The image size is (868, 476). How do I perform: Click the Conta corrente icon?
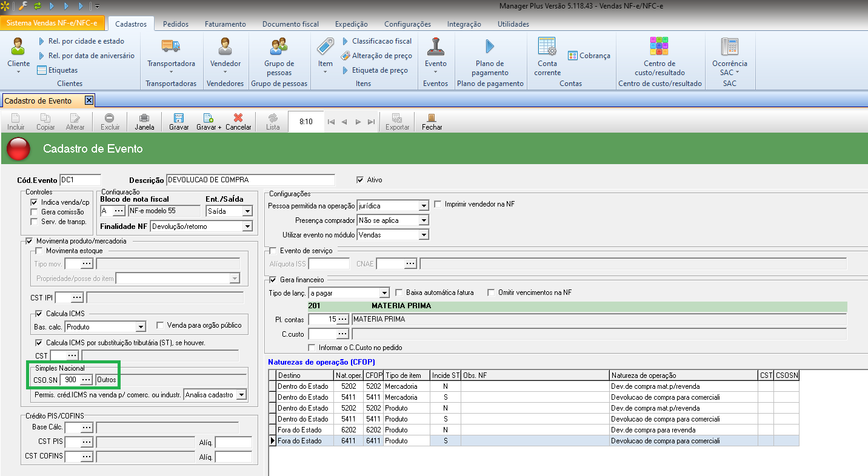(x=547, y=47)
